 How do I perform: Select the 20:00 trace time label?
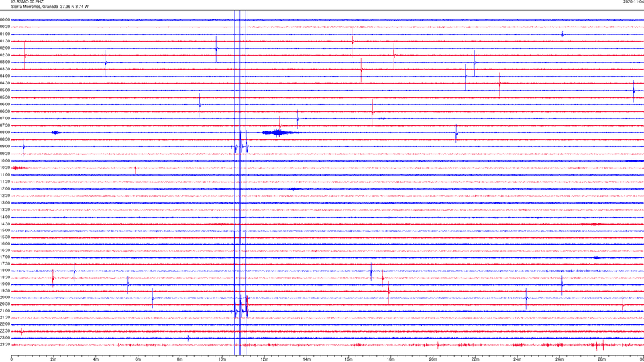5,298
